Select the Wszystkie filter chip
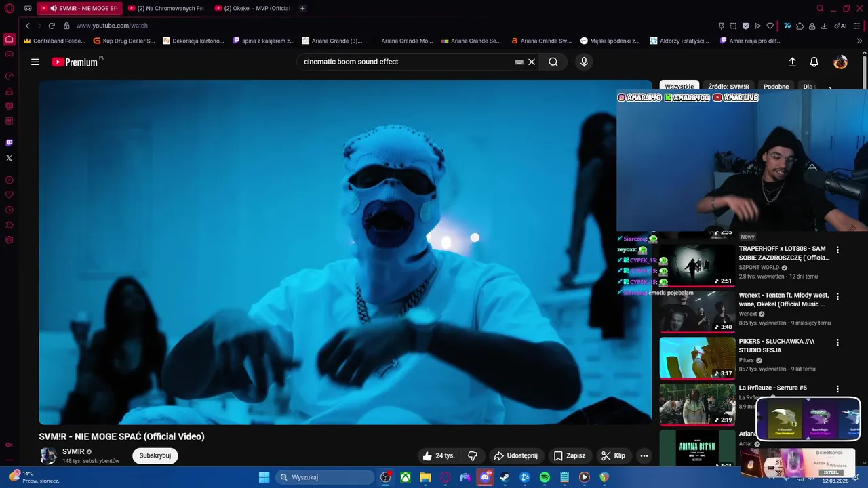 tap(679, 87)
